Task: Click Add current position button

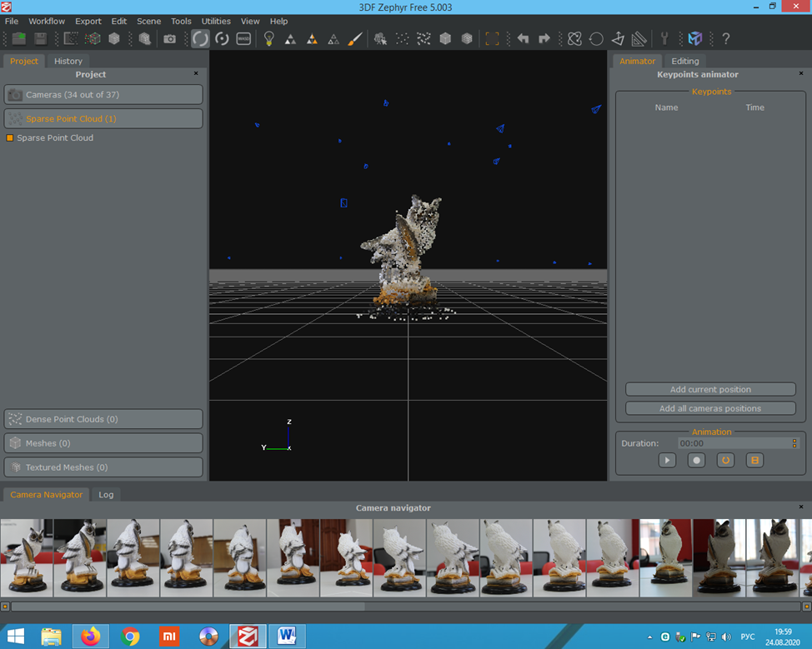Action: [x=710, y=389]
